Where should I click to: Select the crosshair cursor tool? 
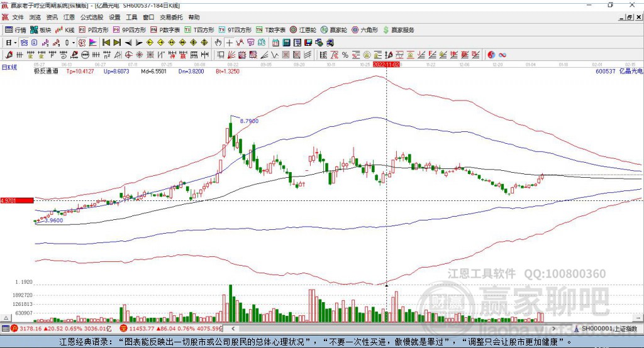coord(229,43)
